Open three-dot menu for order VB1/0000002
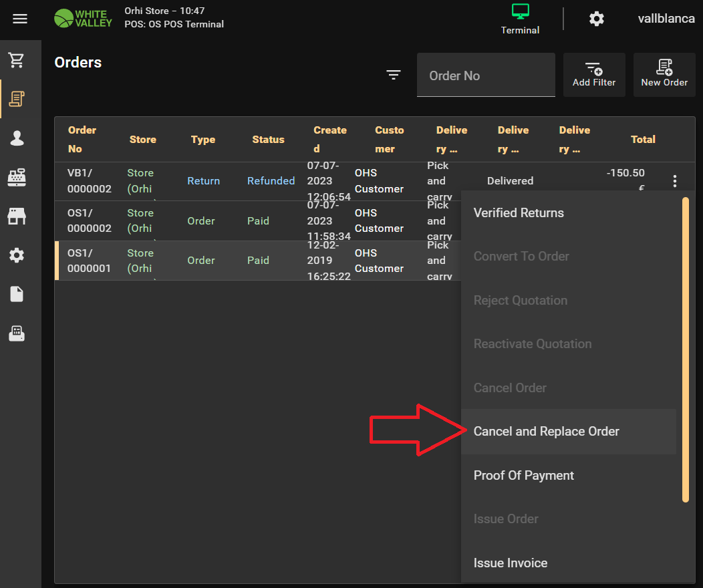703x588 pixels. pyautogui.click(x=675, y=181)
